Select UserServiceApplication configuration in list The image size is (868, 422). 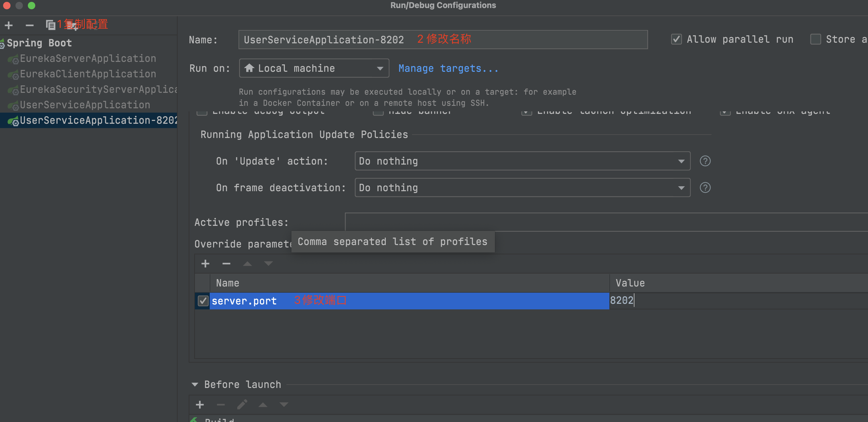[85, 105]
